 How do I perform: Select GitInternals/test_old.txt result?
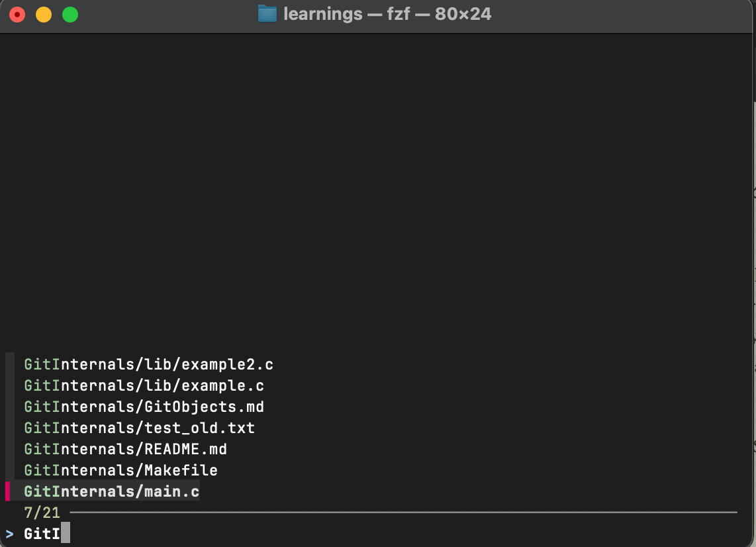(x=139, y=427)
